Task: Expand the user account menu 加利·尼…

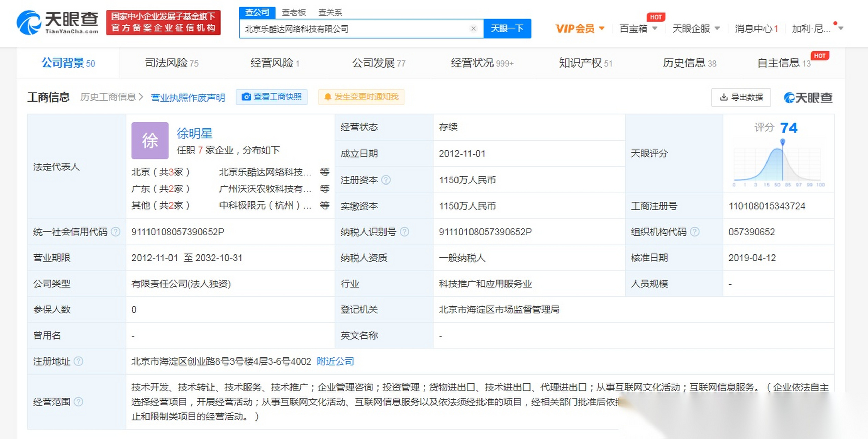Action: [x=817, y=28]
